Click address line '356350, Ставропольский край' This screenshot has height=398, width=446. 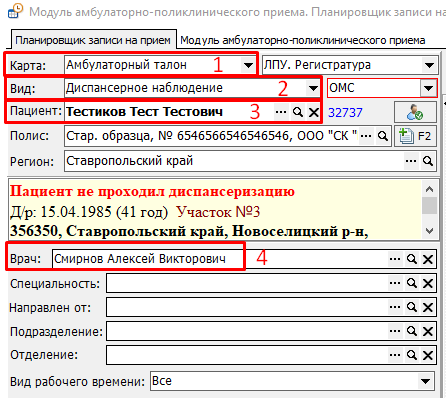[x=189, y=231]
